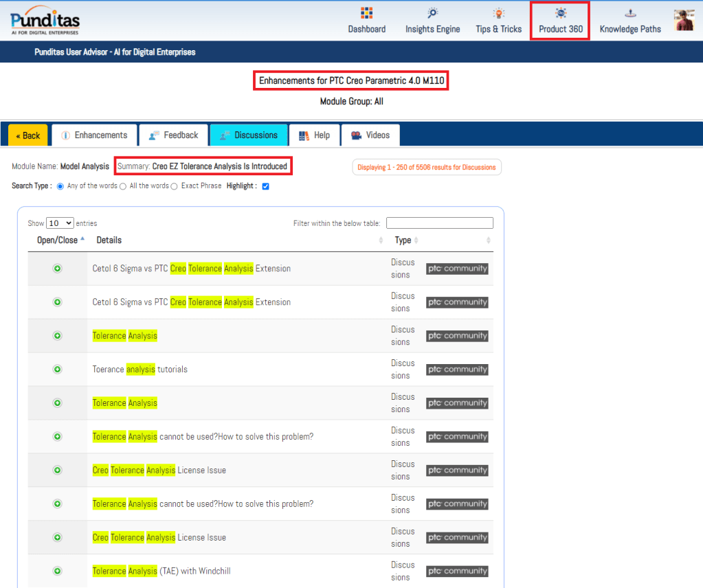This screenshot has height=588, width=703.
Task: Select the "All the words" search option
Action: 123,186
